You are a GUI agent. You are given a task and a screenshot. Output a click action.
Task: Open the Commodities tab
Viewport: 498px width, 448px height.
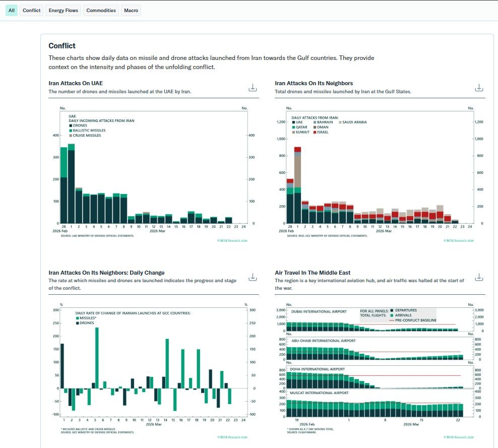100,10
